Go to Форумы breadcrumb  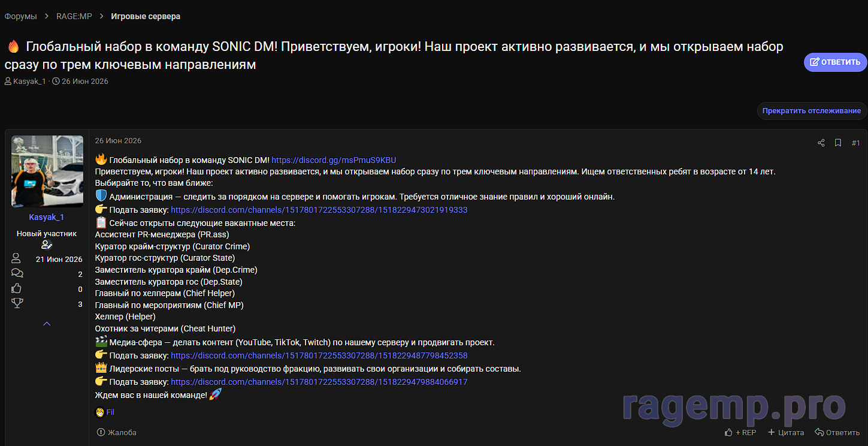click(x=20, y=16)
